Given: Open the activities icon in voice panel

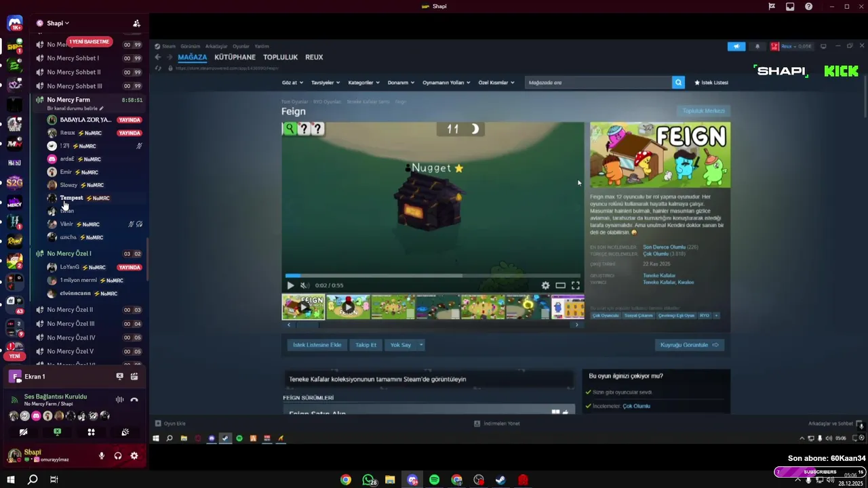Looking at the screenshot, I should point(92,432).
